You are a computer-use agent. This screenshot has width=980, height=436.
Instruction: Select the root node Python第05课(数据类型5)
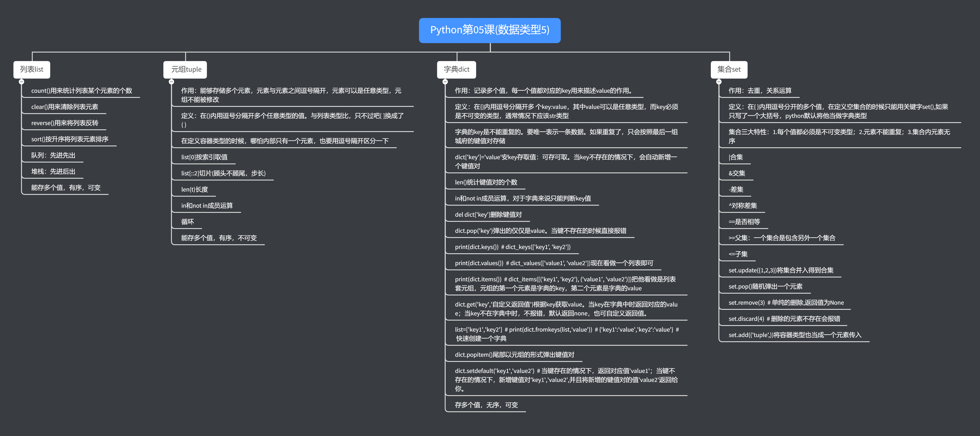490,30
